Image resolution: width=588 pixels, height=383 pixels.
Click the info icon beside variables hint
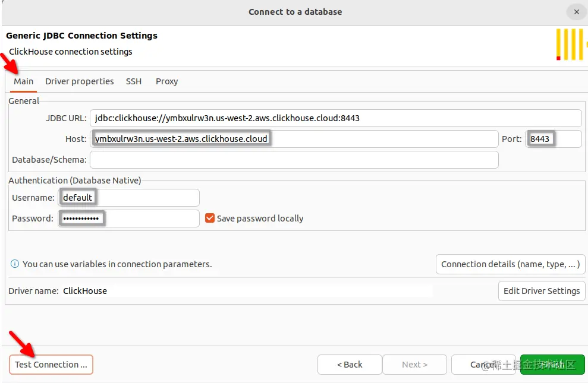coord(15,264)
